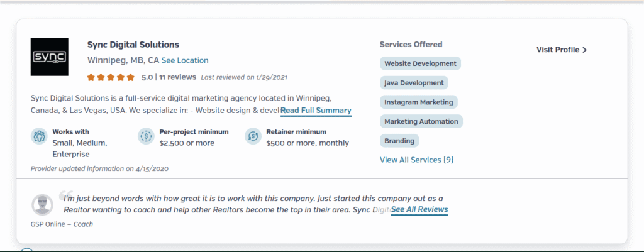
Task: Click the Retainer minimum recurring-payment icon
Action: point(253,136)
